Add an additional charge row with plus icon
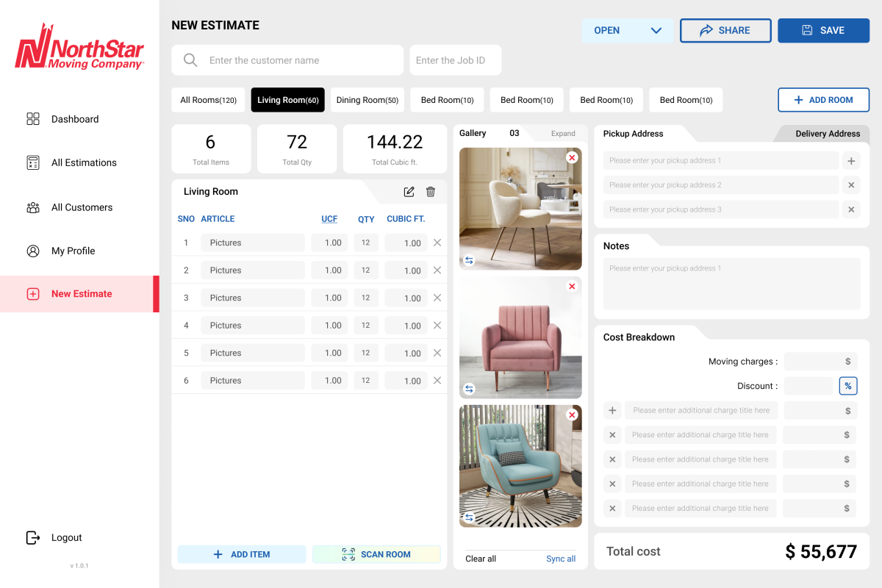 (x=612, y=410)
